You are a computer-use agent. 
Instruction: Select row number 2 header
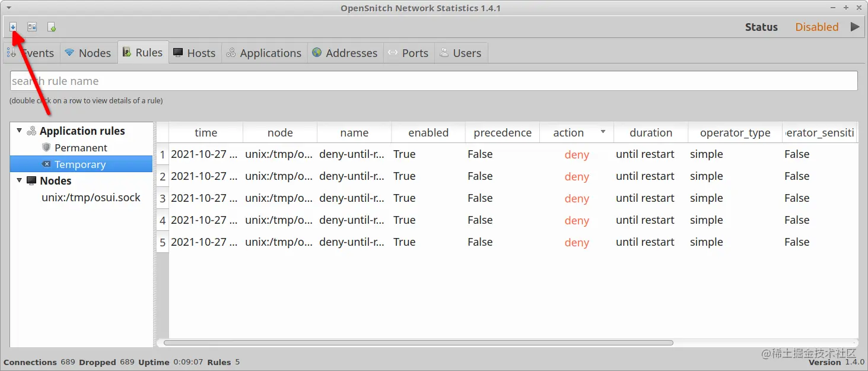pyautogui.click(x=163, y=176)
